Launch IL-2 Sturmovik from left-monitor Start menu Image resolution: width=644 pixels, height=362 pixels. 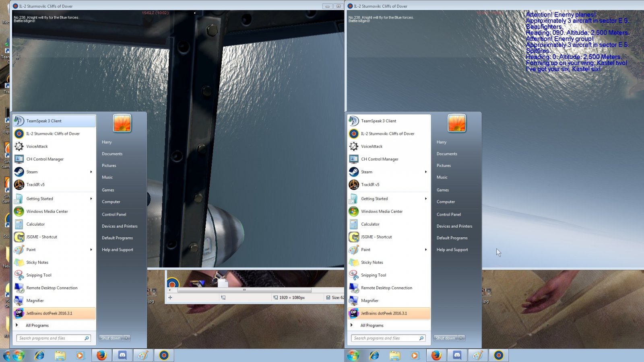click(54, 134)
